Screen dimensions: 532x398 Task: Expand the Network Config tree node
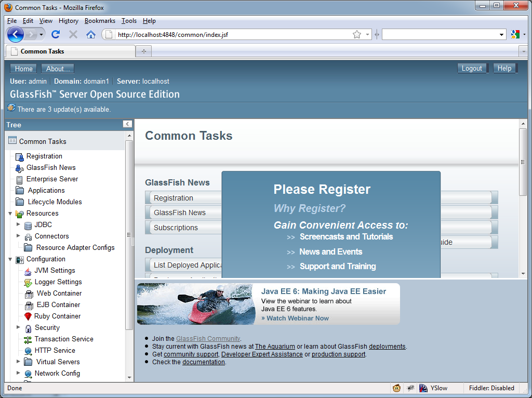[x=18, y=373]
